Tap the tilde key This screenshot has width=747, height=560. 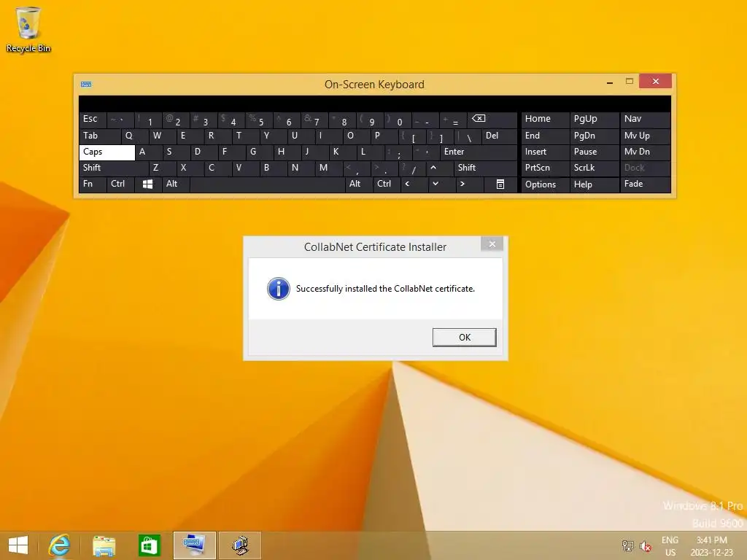120,120
